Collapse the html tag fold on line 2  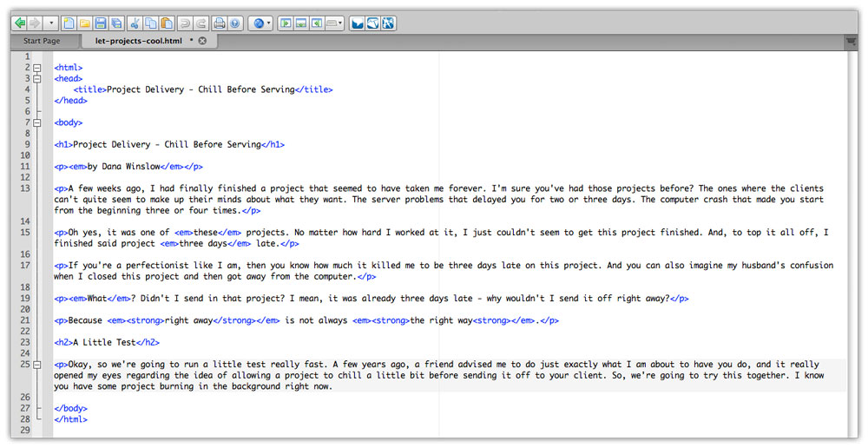[36, 67]
